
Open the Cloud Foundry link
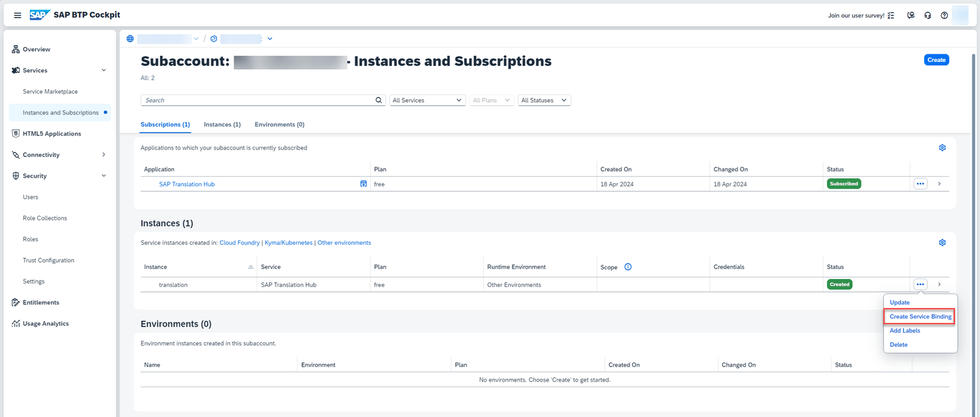[240, 243]
